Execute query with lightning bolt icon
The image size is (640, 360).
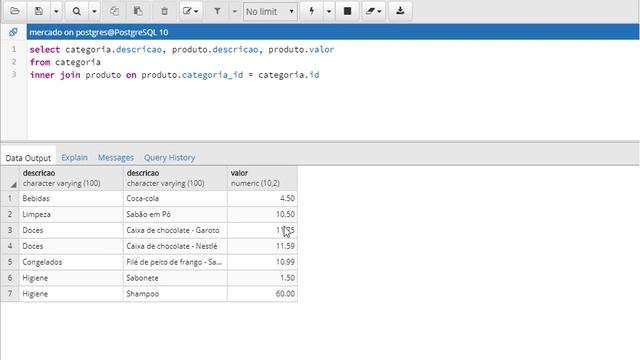(x=312, y=11)
